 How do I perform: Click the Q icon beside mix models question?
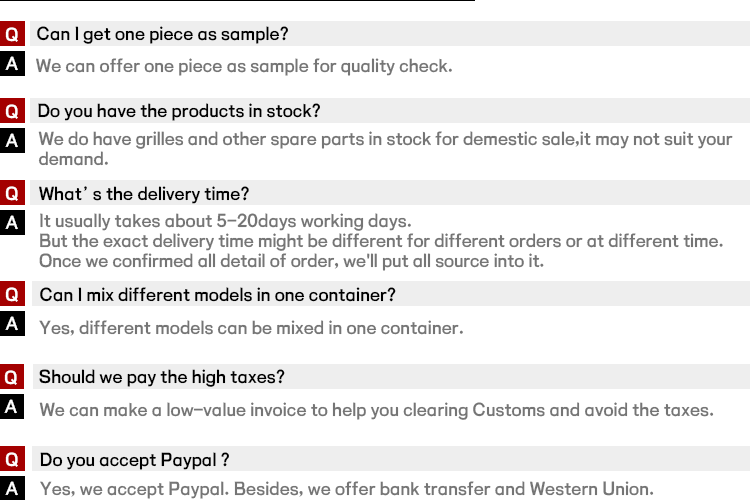pos(12,295)
